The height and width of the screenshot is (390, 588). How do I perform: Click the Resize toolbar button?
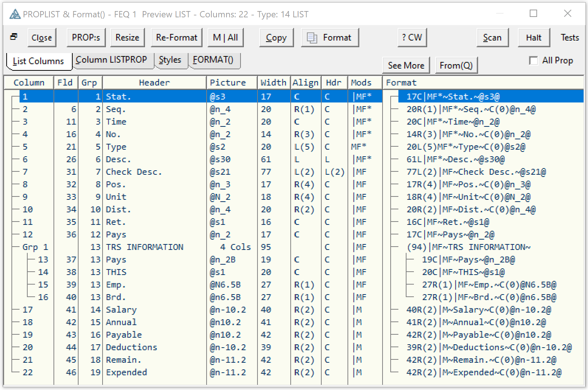(x=127, y=38)
